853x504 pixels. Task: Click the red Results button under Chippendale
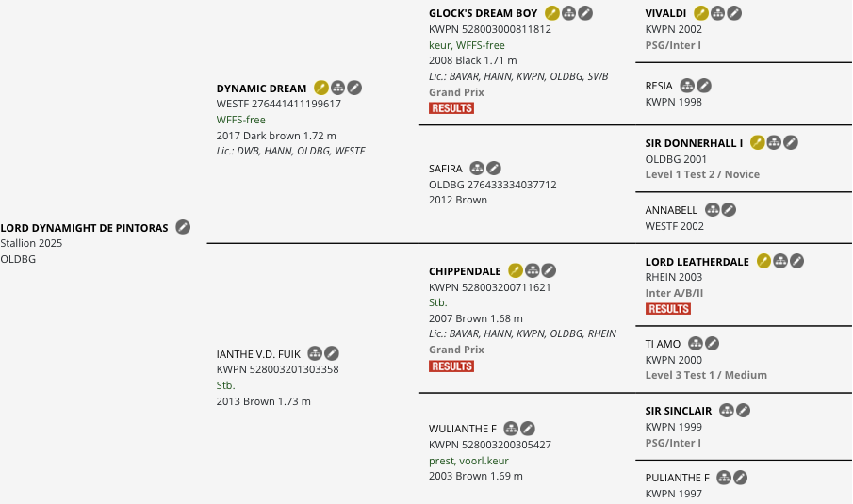coord(451,366)
